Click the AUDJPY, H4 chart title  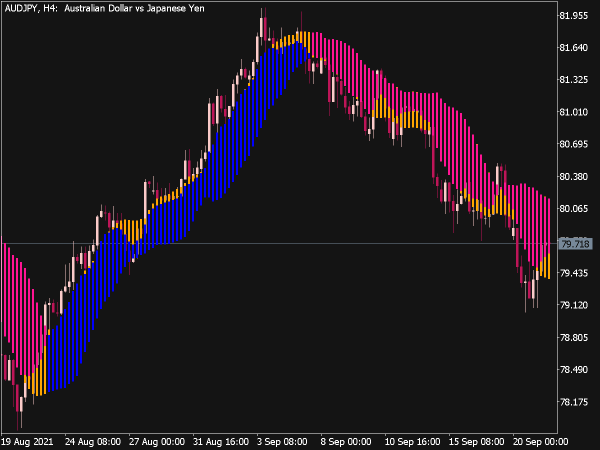point(104,8)
